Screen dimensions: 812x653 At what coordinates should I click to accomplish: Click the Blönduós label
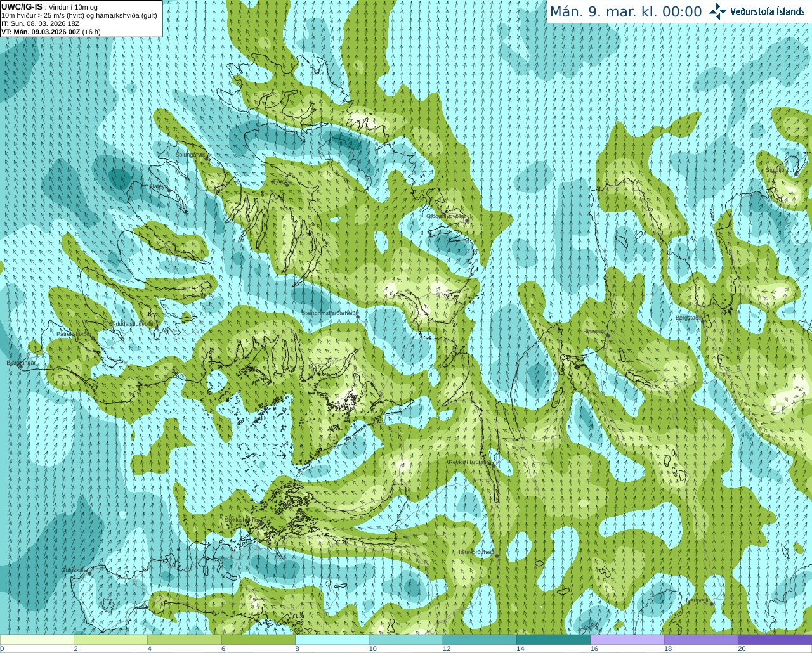click(595, 332)
